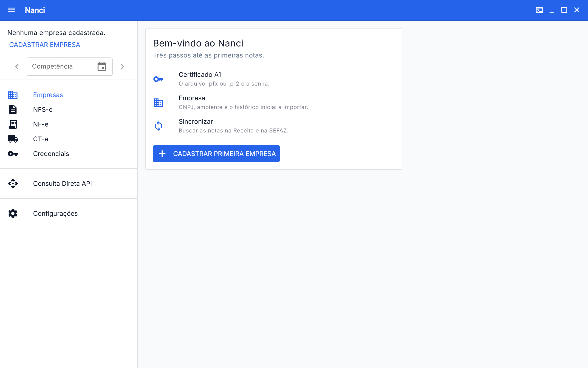Open the CT-e section
This screenshot has width=588, height=368.
click(x=68, y=139)
